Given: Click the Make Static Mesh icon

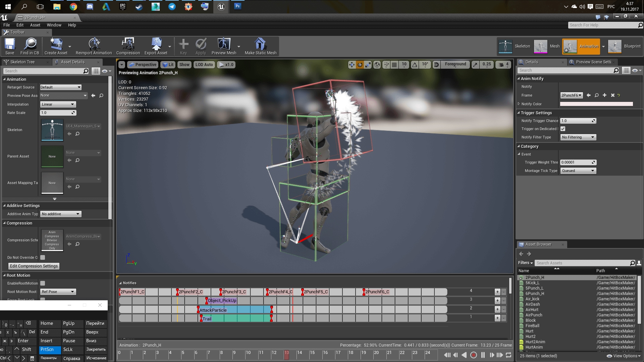Looking at the screenshot, I should tap(260, 46).
